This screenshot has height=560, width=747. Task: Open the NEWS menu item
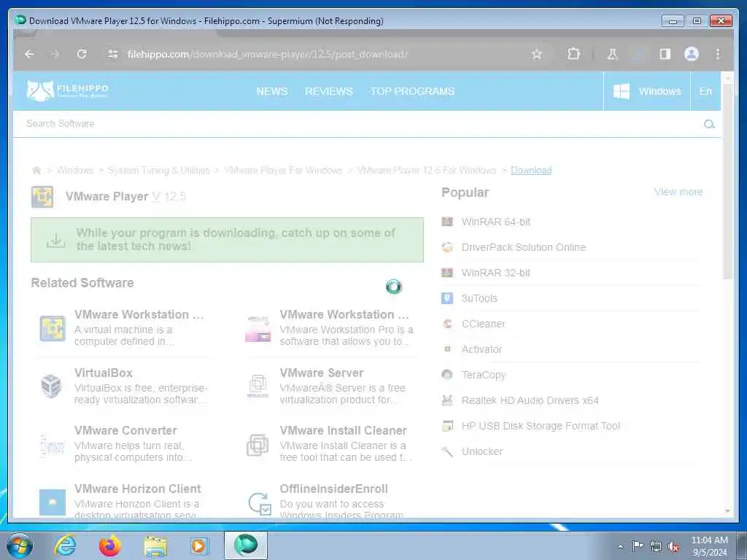point(272,91)
